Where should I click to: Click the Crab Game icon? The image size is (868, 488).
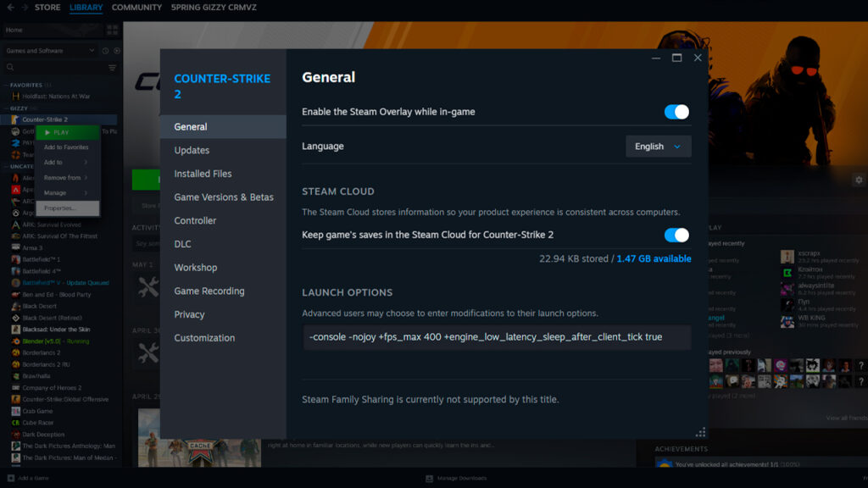tap(15, 411)
